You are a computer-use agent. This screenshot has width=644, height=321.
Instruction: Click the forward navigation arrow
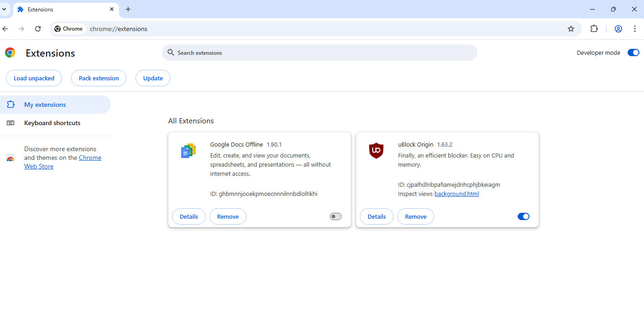[x=21, y=29]
